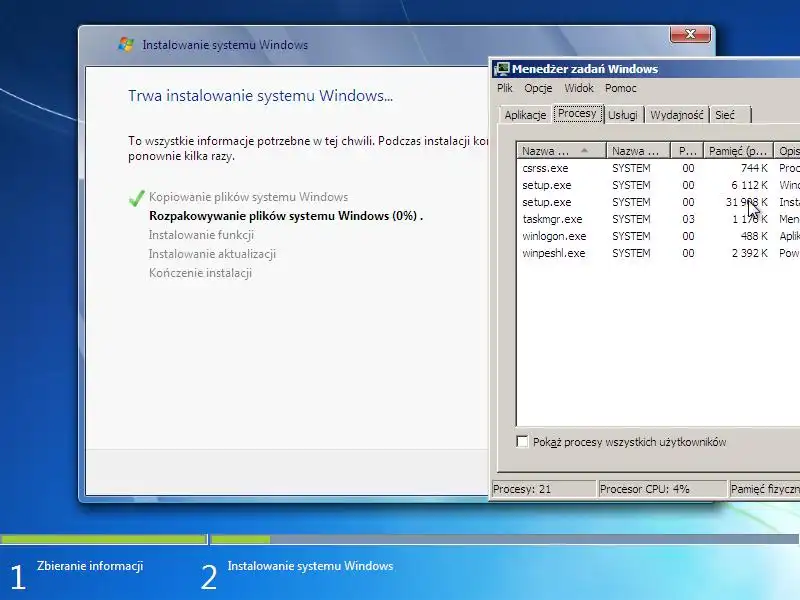
Task: Select the taskmgr.exe process row
Action: 658,219
